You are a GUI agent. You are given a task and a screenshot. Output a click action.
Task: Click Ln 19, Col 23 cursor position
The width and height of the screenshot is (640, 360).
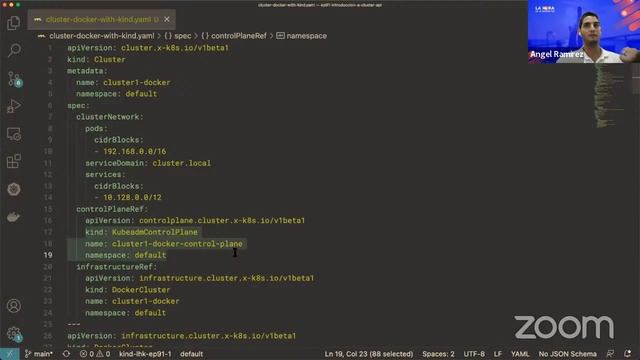point(369,354)
